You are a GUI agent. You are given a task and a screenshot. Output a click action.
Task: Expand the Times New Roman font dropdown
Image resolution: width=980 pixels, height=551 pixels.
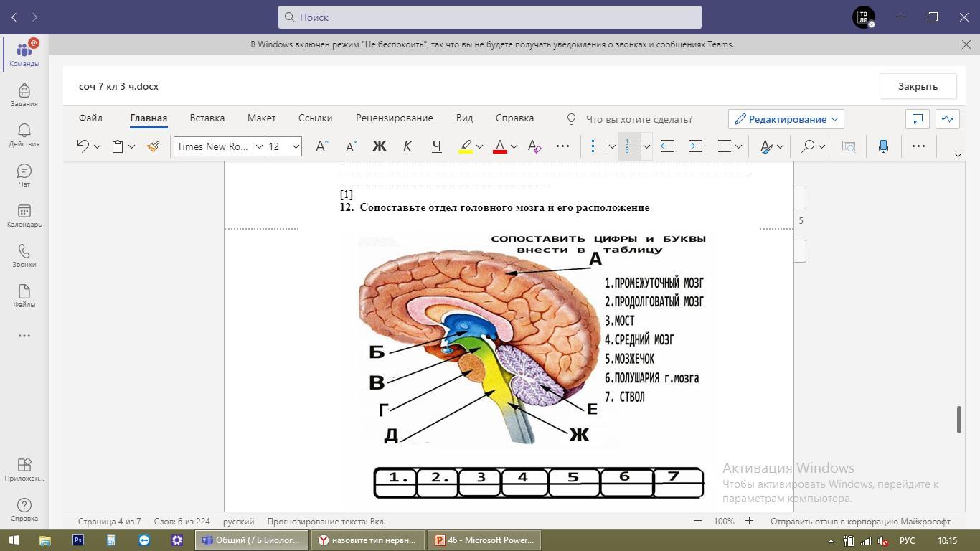pos(259,146)
